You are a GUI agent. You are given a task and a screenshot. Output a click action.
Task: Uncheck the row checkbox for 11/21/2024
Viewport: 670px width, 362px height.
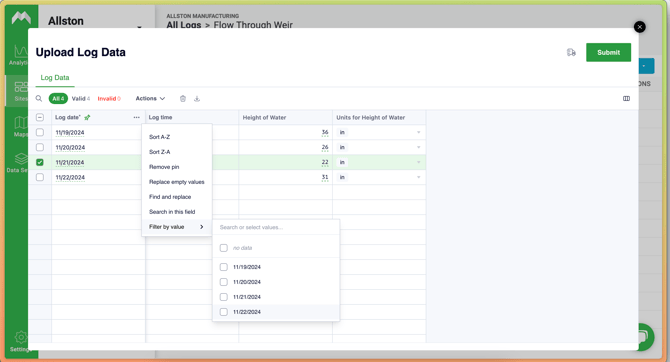pos(40,162)
